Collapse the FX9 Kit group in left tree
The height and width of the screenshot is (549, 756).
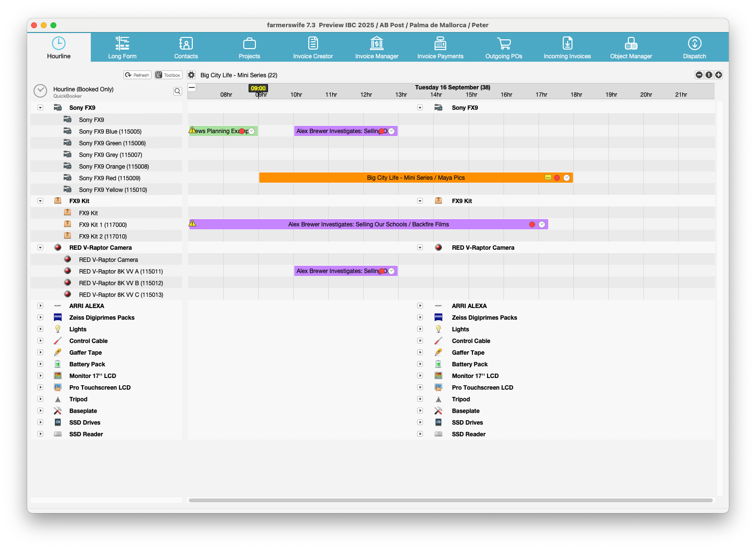40,201
